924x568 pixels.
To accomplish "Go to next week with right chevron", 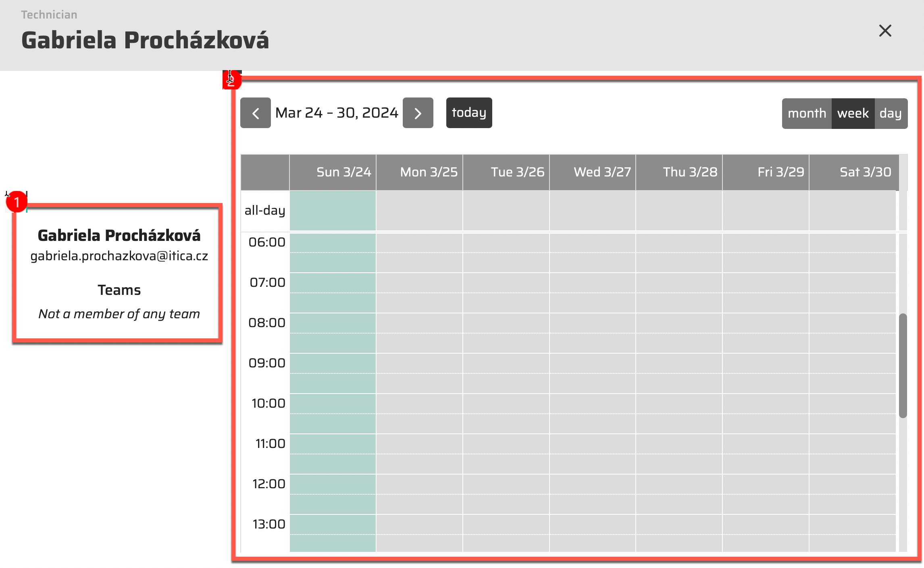I will point(418,113).
